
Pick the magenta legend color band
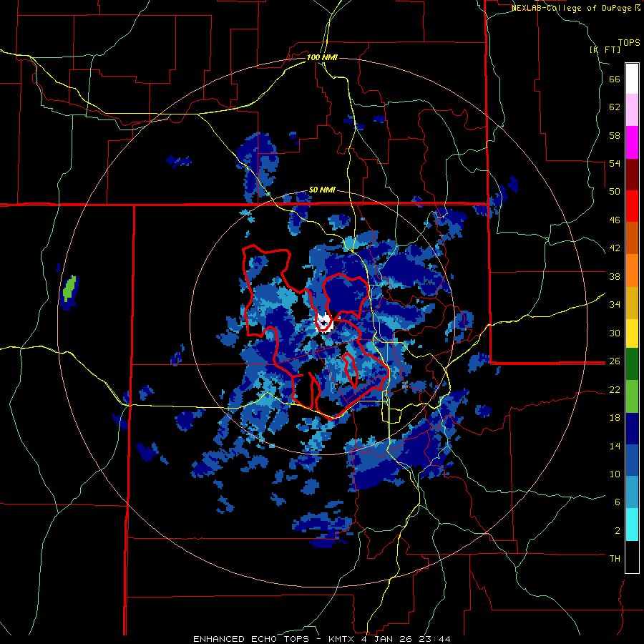(x=632, y=142)
